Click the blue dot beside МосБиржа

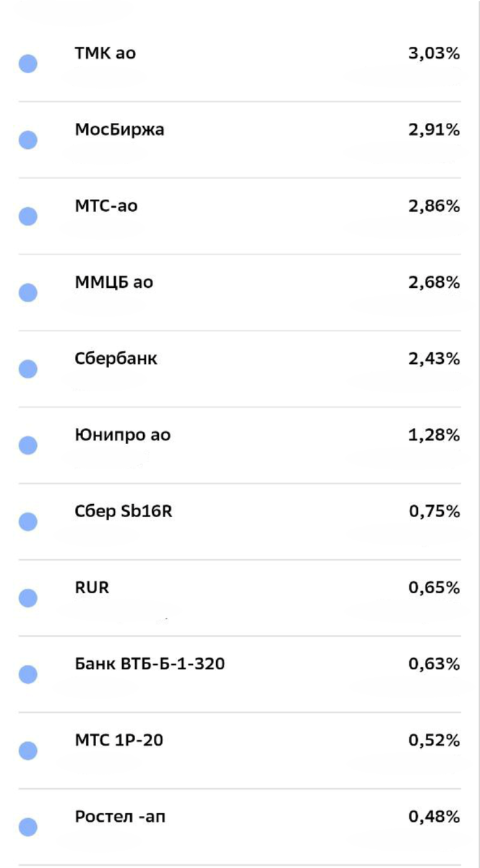[x=27, y=140]
